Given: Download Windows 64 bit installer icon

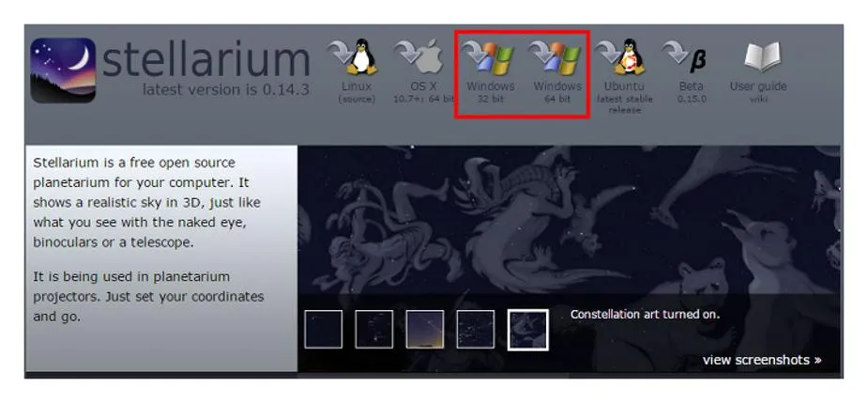Looking at the screenshot, I should (x=555, y=57).
